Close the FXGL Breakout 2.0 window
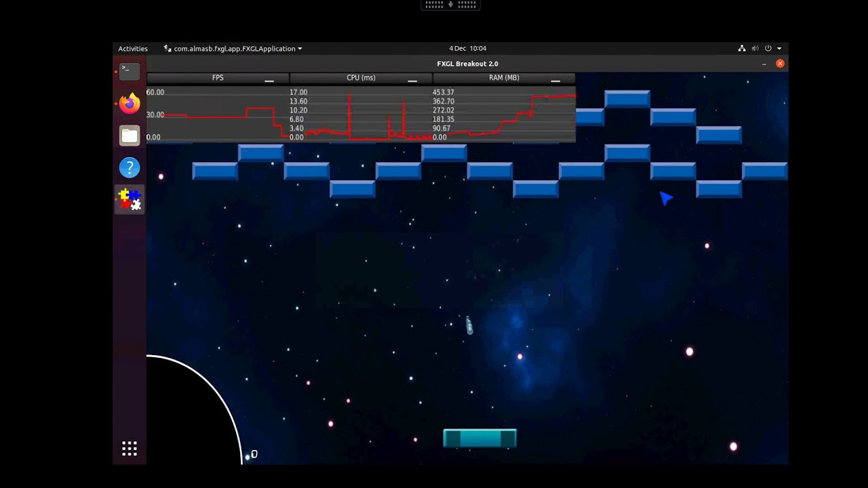868x488 pixels. [780, 64]
